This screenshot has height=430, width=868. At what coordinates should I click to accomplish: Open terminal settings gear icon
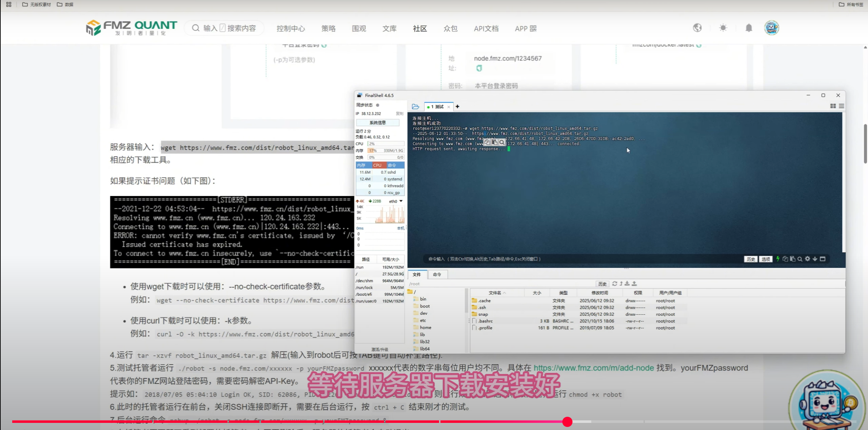pyautogui.click(x=807, y=259)
